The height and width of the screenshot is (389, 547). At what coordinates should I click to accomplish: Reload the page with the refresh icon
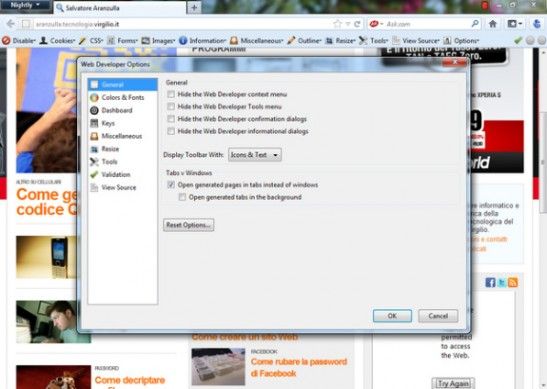[x=357, y=24]
